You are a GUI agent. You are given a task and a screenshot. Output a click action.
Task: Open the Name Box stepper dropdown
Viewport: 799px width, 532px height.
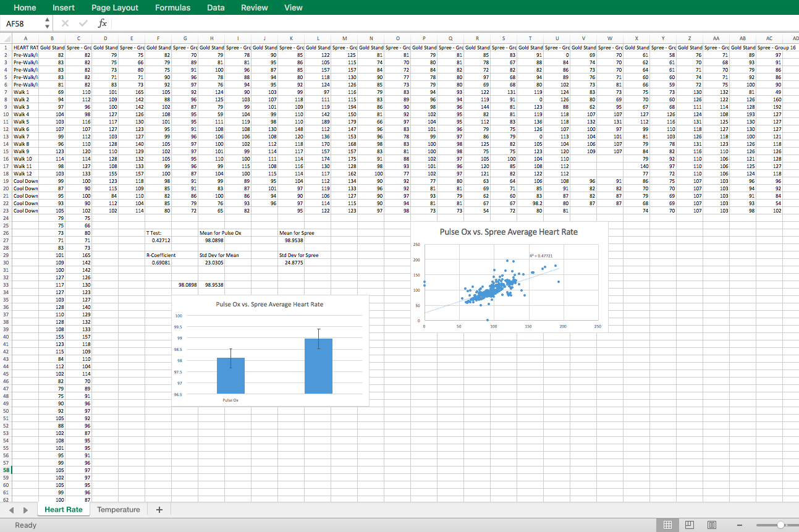tap(48, 23)
